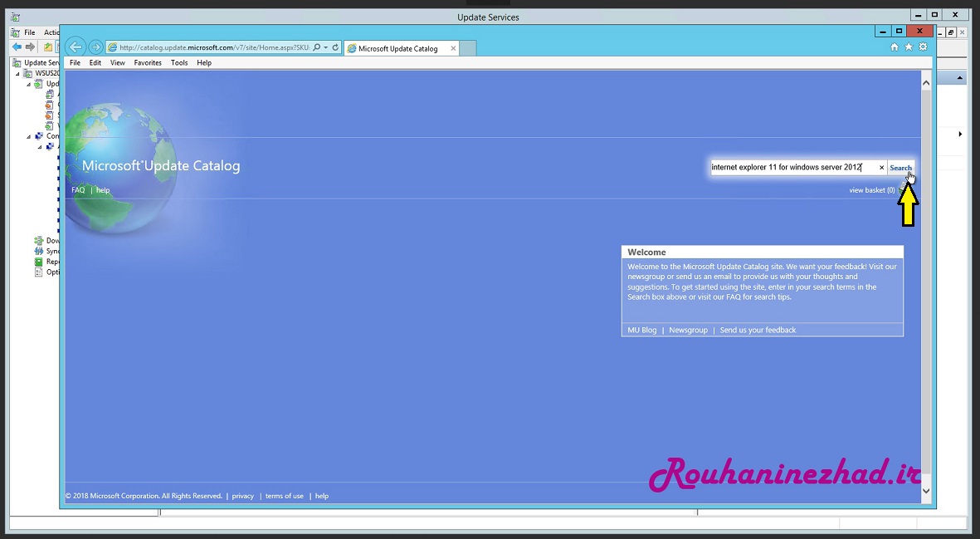Clear the catalog search box text
Image resolution: width=980 pixels, height=539 pixels.
click(882, 168)
